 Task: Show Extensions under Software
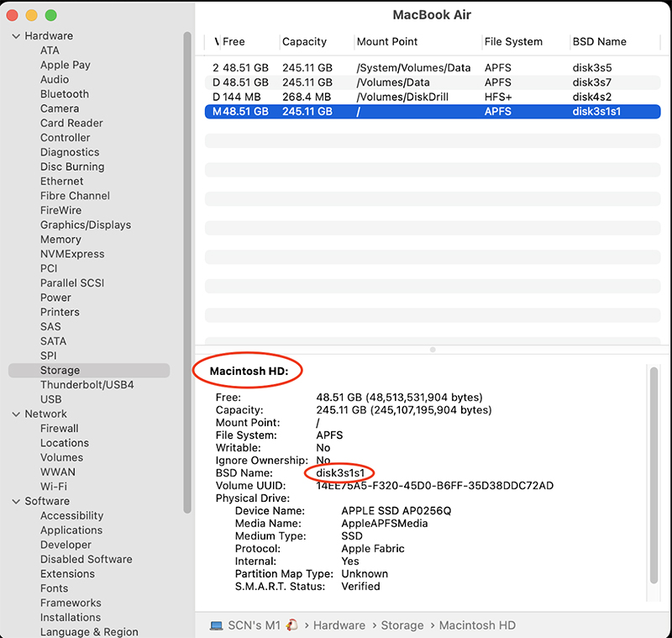(x=68, y=575)
